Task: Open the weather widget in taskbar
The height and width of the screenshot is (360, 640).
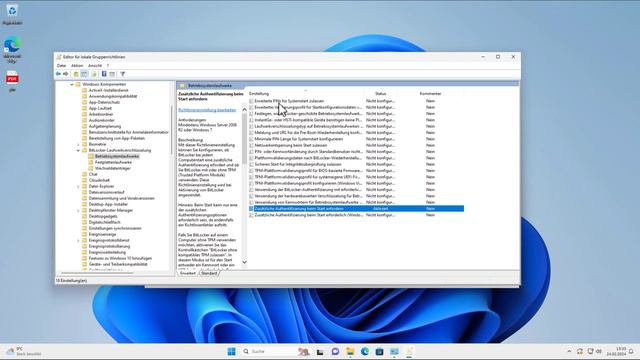Action: tap(24, 351)
